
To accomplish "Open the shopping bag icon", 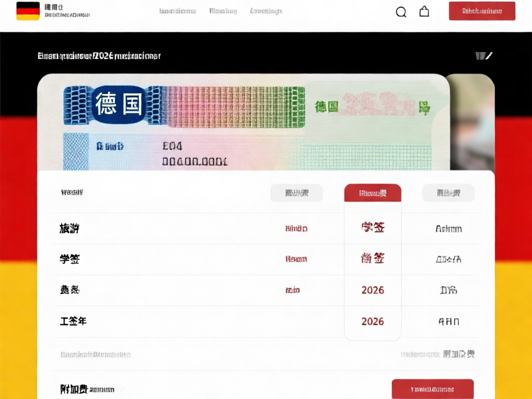I will coord(424,11).
